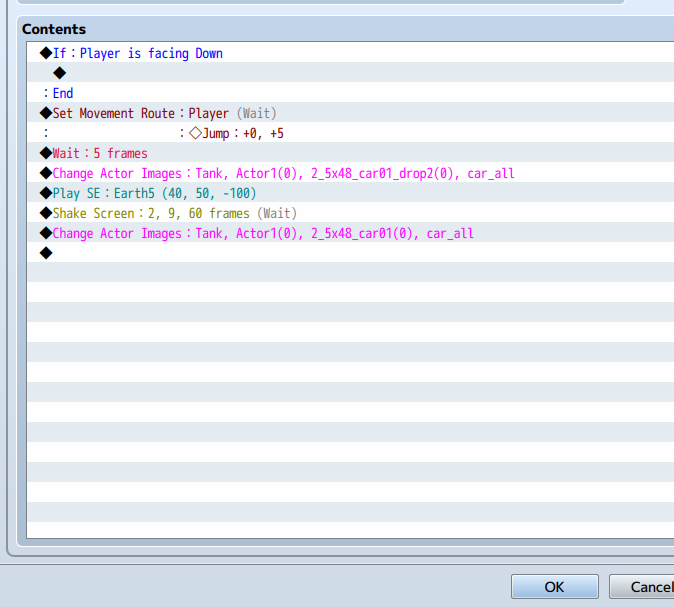Select Change Actor Images line with 2_5x48_car01(0)
The width and height of the screenshot is (674, 607).
point(350,233)
